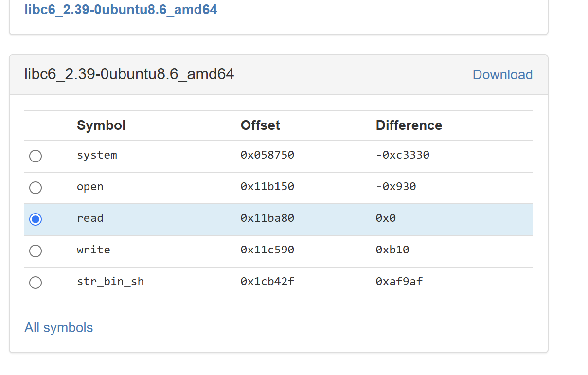Click the difference value -0xc3330
Screen dimensions: 588x375
(x=402, y=155)
